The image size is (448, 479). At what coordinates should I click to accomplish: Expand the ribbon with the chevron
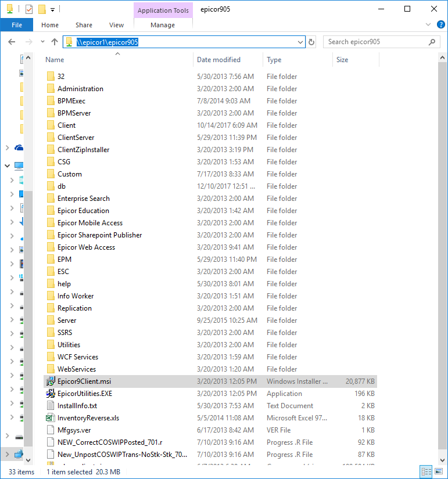coord(428,24)
